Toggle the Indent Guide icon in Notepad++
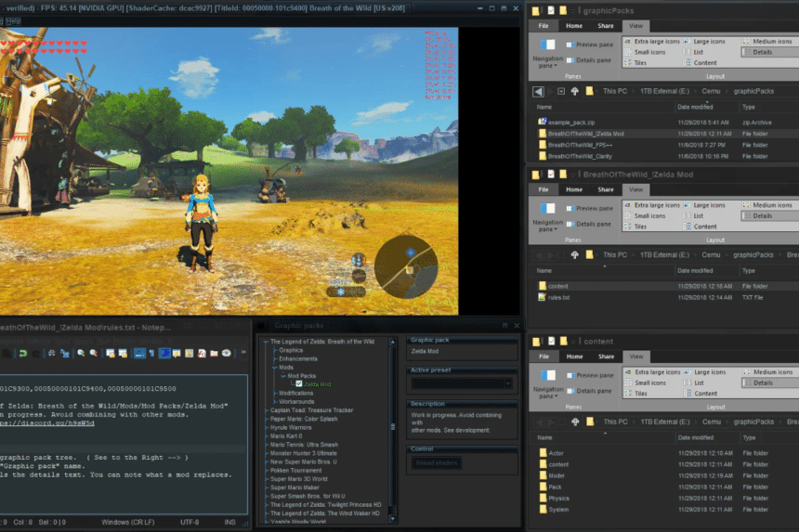Screen dimensions: 799x532 [x=164, y=353]
